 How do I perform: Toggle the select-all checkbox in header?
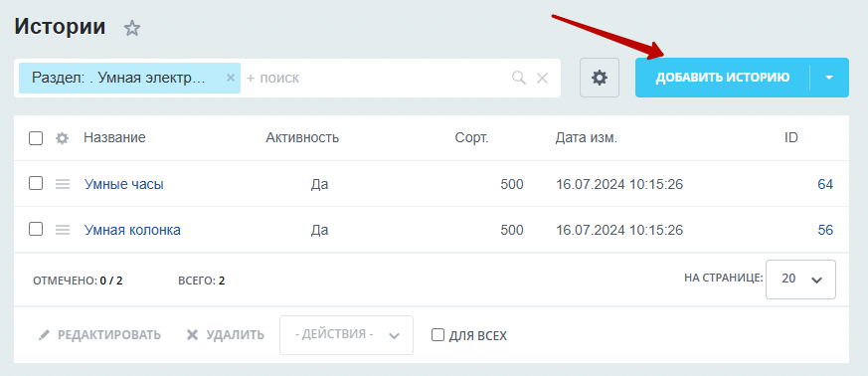[36, 138]
